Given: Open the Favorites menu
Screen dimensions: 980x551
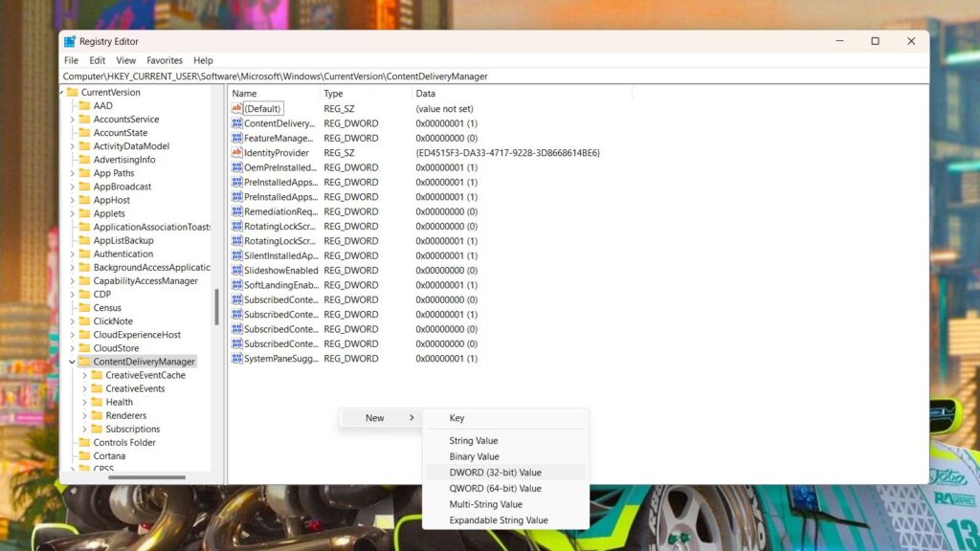Looking at the screenshot, I should [x=165, y=60].
